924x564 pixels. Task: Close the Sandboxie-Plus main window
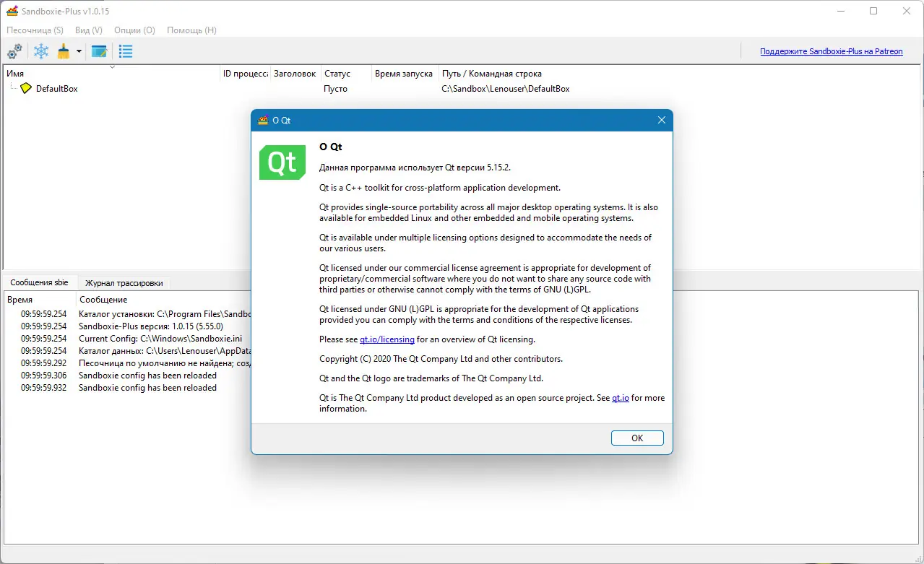(907, 11)
